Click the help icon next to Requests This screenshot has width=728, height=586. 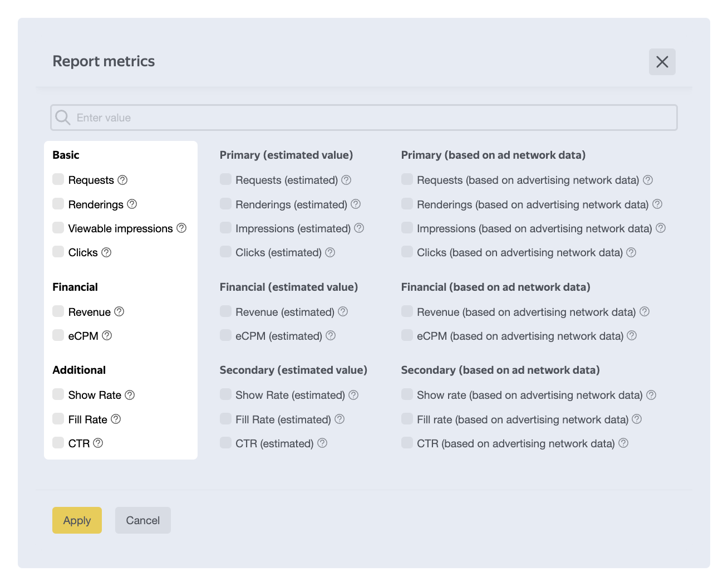click(x=122, y=180)
